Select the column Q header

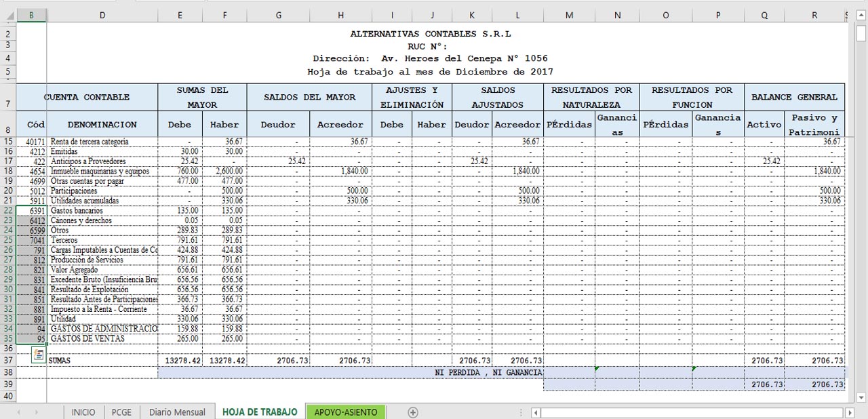(x=764, y=15)
